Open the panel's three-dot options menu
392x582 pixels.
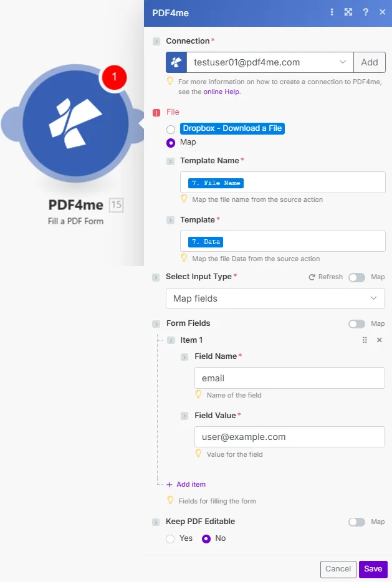click(x=332, y=12)
